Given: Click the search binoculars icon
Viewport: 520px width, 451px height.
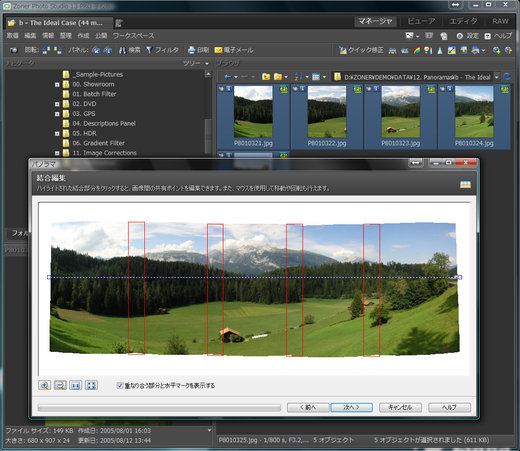Looking at the screenshot, I should (x=122, y=50).
